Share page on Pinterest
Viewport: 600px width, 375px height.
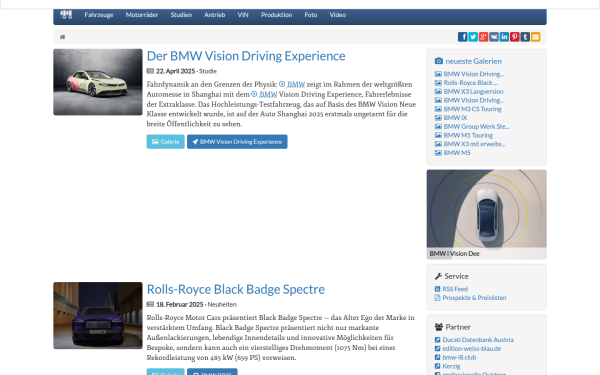(514, 37)
